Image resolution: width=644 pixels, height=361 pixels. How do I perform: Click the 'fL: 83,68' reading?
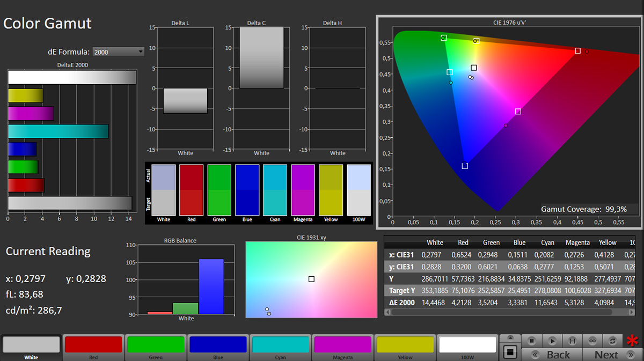pos(24,294)
